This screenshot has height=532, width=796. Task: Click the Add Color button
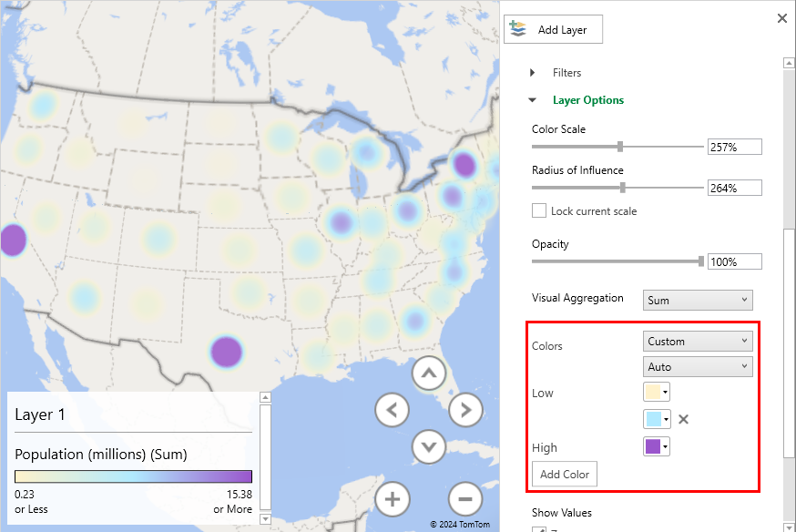(x=565, y=474)
